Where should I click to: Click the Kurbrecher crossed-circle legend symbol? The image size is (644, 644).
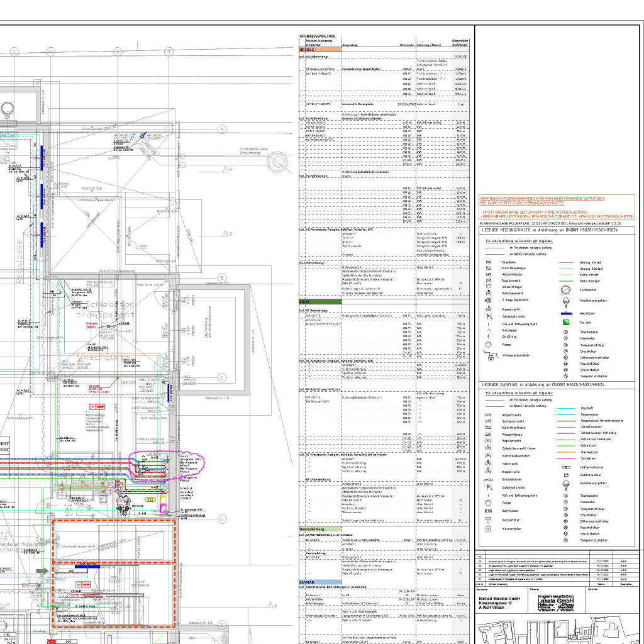[x=566, y=290]
